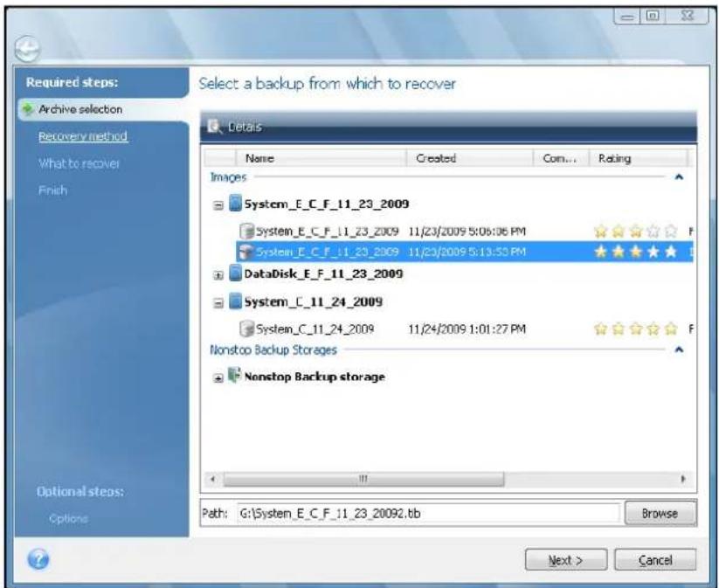Click the star rating of System_C_11_24_2009 backup

(x=635, y=329)
